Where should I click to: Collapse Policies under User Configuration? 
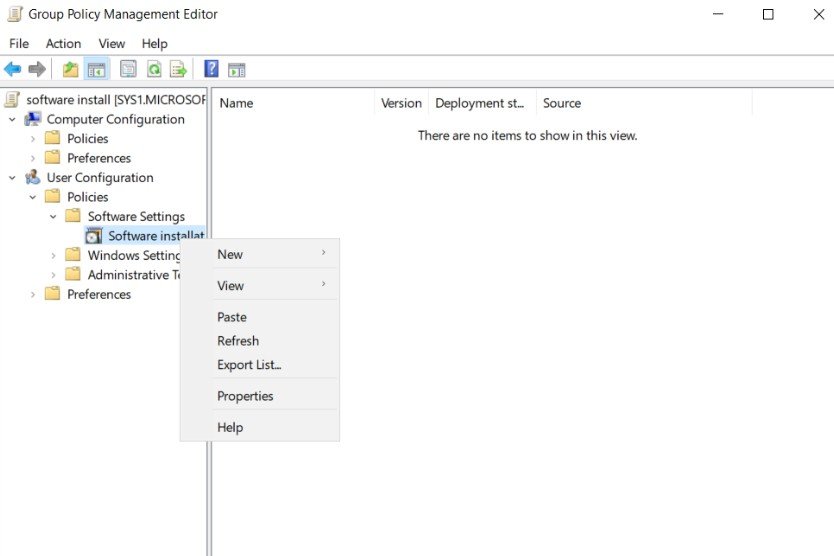[x=33, y=197]
